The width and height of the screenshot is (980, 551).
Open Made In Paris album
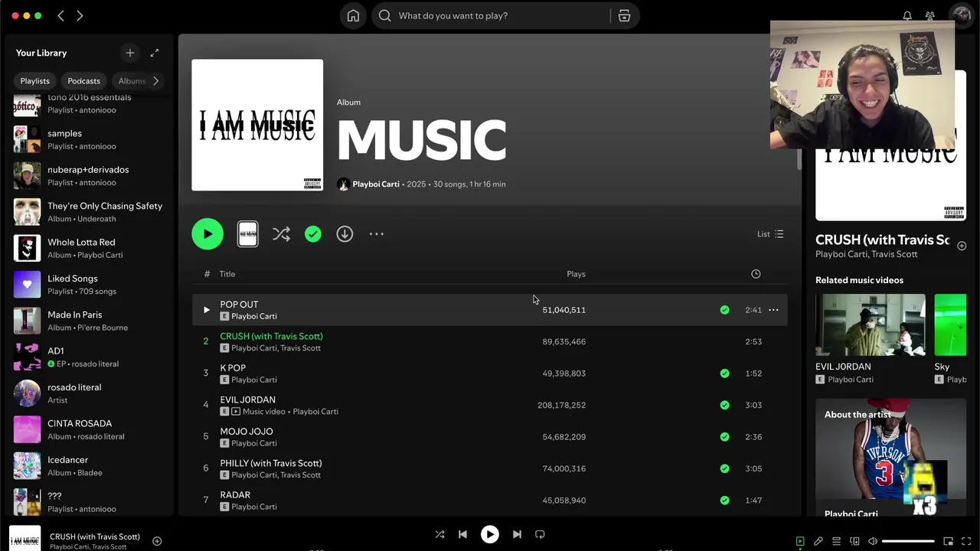pos(90,321)
